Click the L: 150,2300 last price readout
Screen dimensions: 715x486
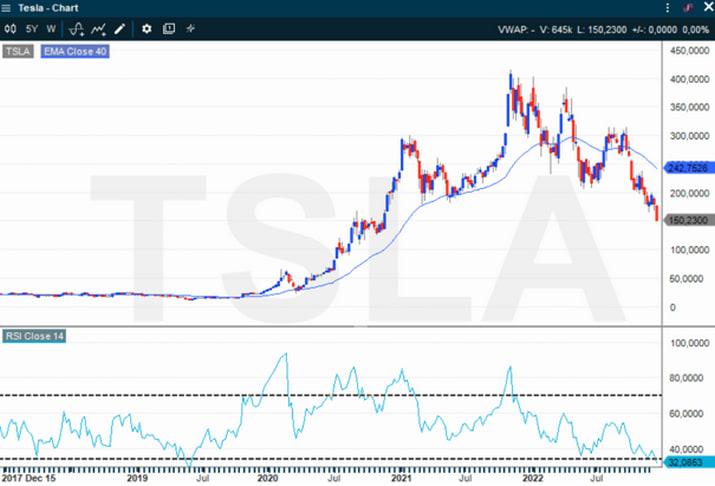tap(601, 30)
